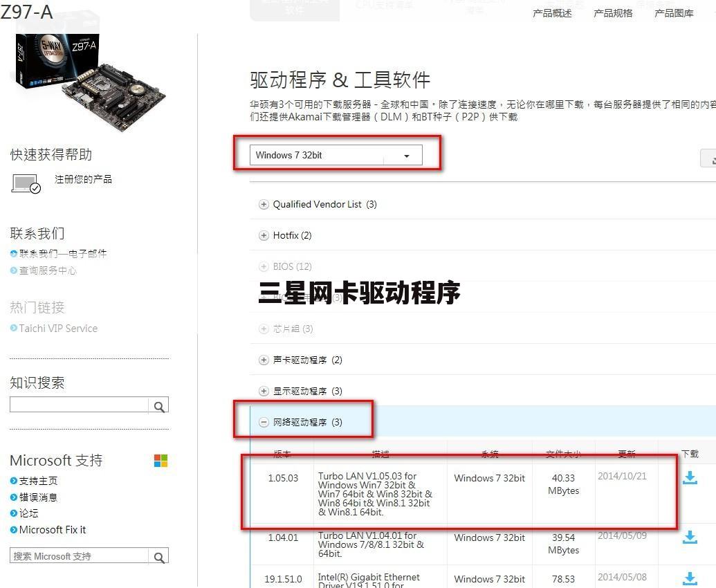Select the 39.54 MBytes file size
This screenshot has height=588, width=716.
click(x=564, y=544)
